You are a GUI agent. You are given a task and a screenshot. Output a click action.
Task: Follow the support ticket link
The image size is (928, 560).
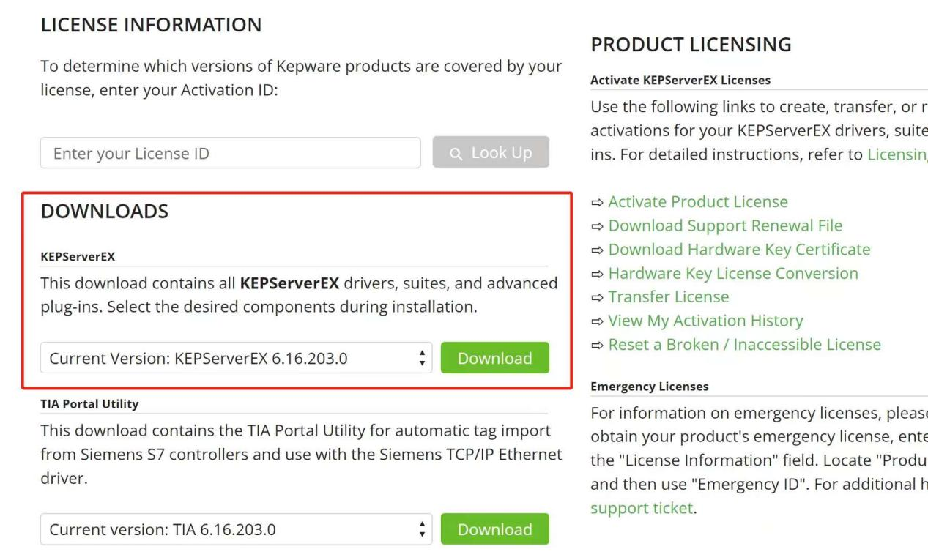[641, 508]
